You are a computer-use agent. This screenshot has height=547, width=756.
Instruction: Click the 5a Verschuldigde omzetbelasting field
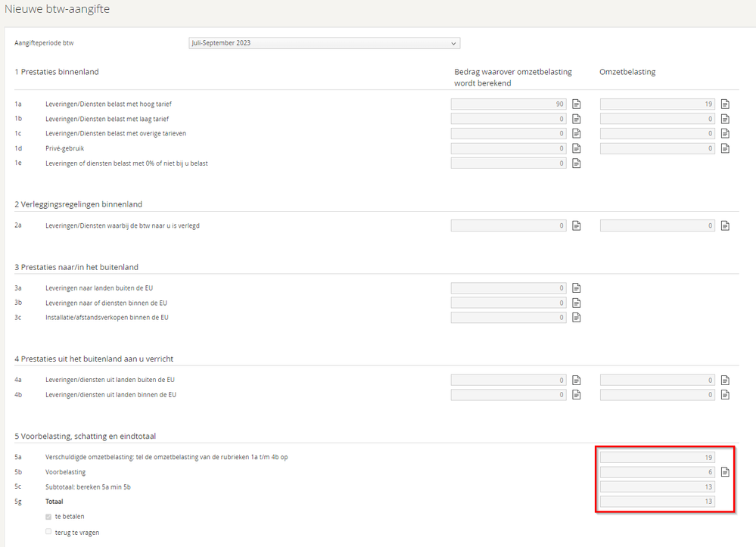tap(658, 458)
